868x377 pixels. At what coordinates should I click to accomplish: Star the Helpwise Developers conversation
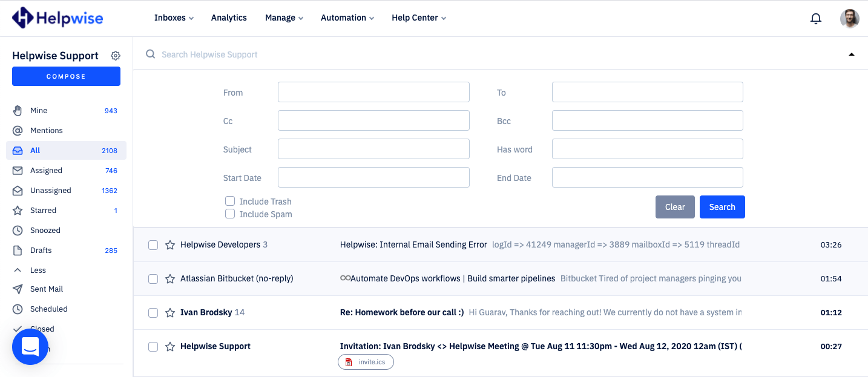click(170, 245)
